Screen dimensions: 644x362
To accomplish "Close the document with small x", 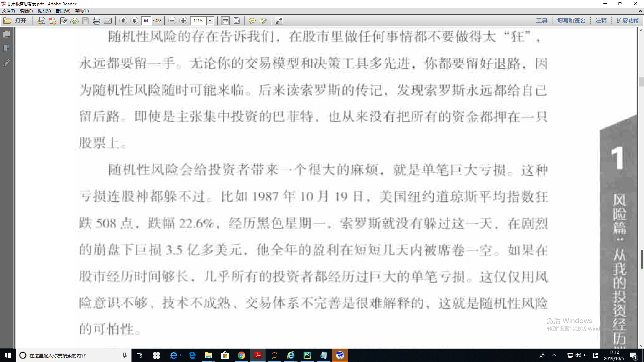I will pyautogui.click(x=640, y=11).
